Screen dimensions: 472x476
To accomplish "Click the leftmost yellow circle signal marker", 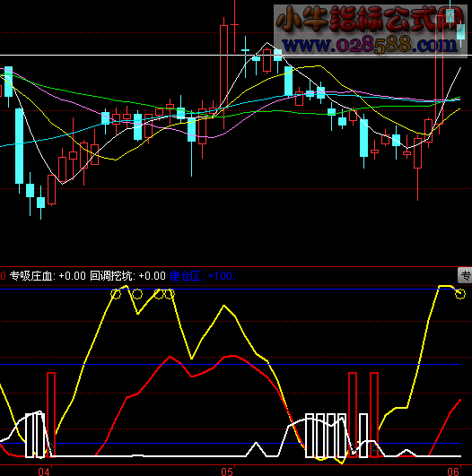I will coord(116,294).
